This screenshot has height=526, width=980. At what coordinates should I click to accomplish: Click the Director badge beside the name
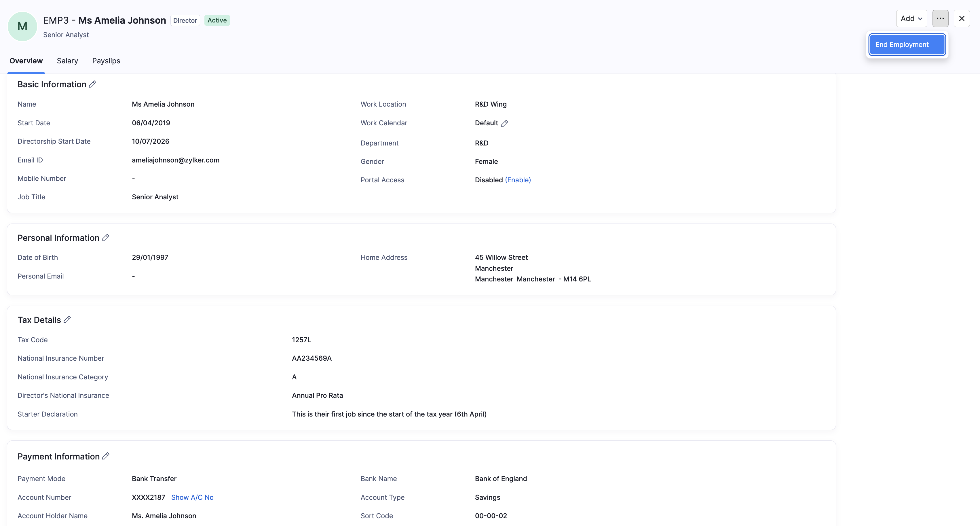pyautogui.click(x=185, y=20)
